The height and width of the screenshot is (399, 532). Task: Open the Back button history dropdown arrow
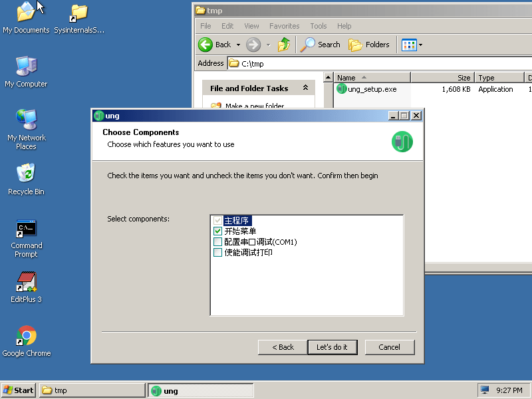(237, 45)
